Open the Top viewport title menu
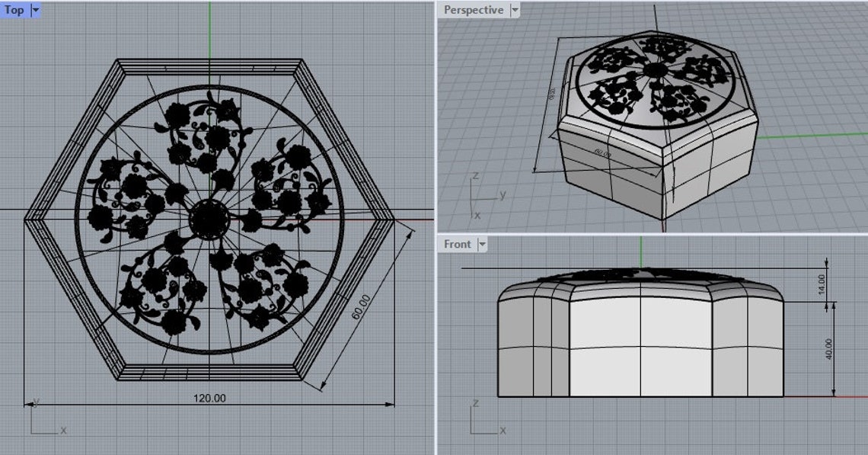The width and height of the screenshot is (868, 455). [34, 11]
